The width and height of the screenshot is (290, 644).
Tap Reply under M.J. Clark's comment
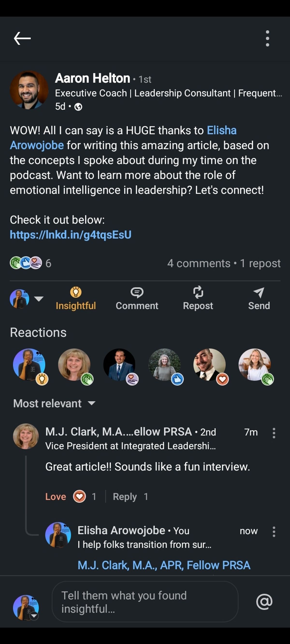coord(124,497)
